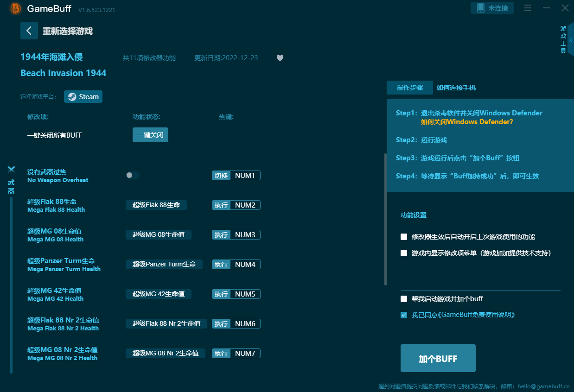Click the 一键关闭 button
The image size is (574, 392).
pyautogui.click(x=150, y=135)
